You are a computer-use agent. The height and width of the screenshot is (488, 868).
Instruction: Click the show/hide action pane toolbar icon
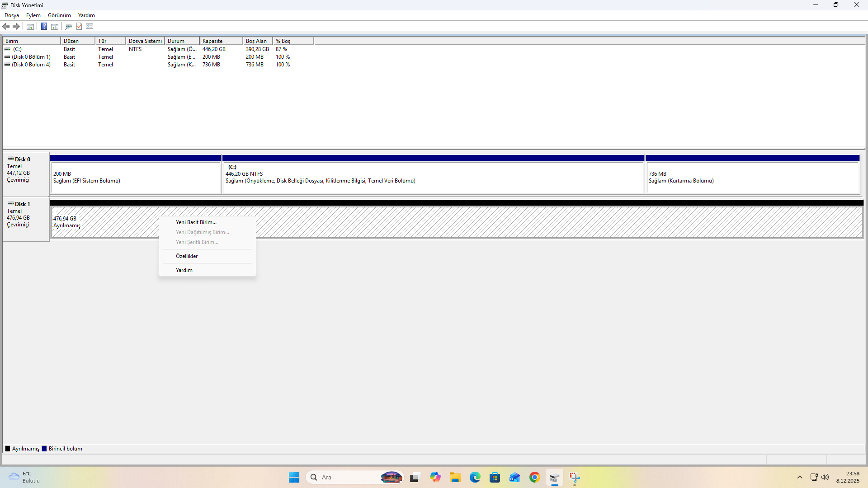(x=55, y=26)
